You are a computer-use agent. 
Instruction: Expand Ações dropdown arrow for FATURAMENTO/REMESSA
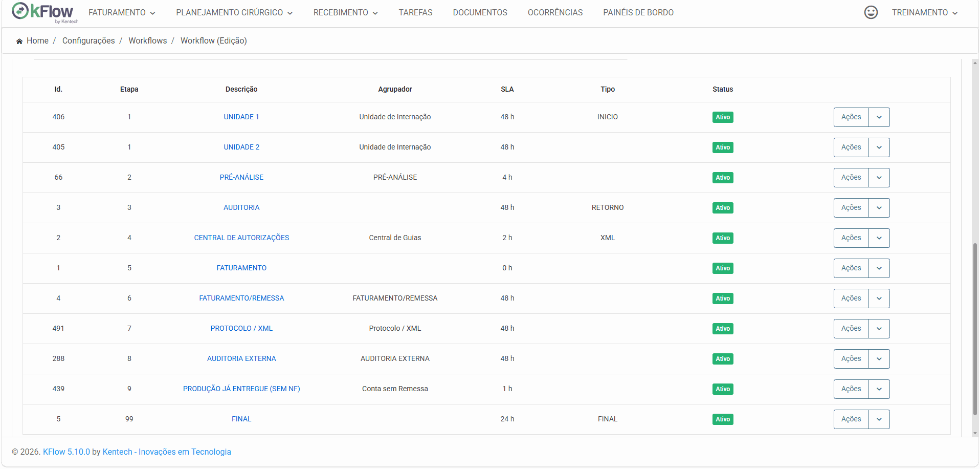click(879, 299)
